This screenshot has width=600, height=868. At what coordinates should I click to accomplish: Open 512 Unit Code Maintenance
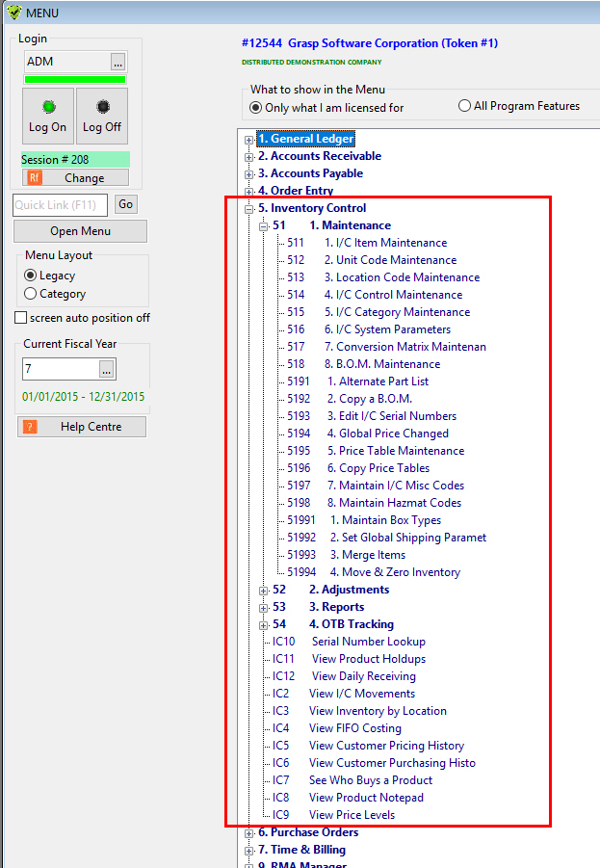tap(372, 260)
